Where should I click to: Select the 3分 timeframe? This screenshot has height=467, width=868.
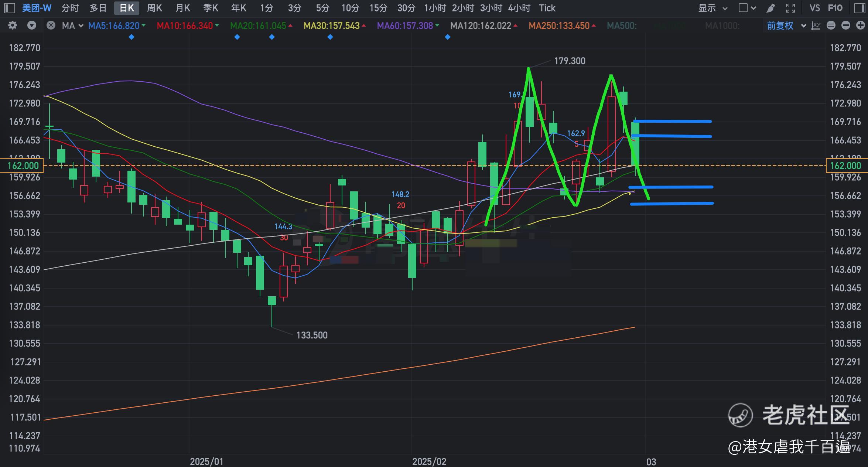pos(294,8)
